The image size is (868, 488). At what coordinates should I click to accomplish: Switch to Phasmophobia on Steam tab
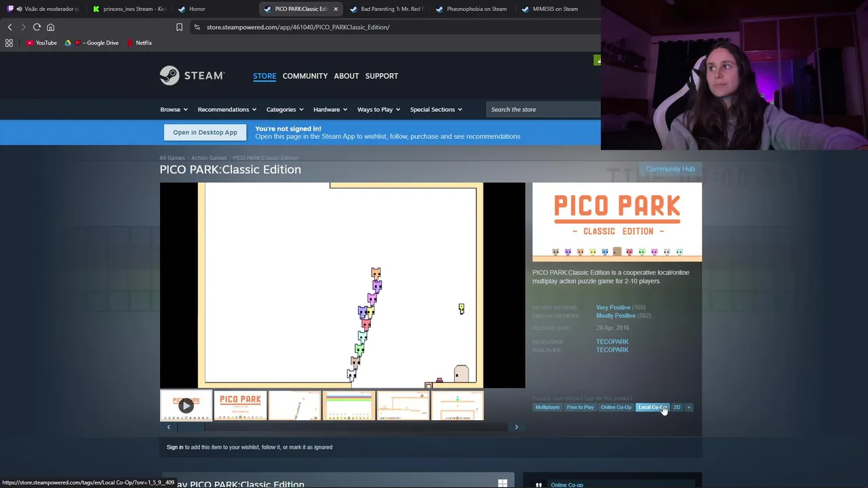coord(471,9)
